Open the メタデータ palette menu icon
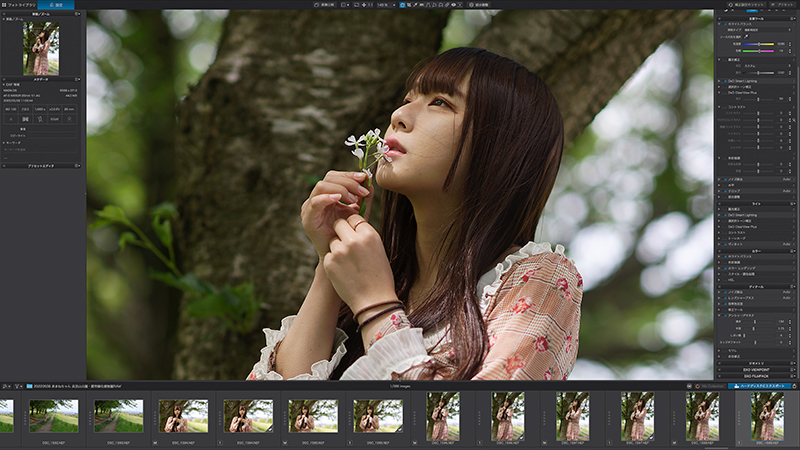The image size is (800, 450). point(78,79)
